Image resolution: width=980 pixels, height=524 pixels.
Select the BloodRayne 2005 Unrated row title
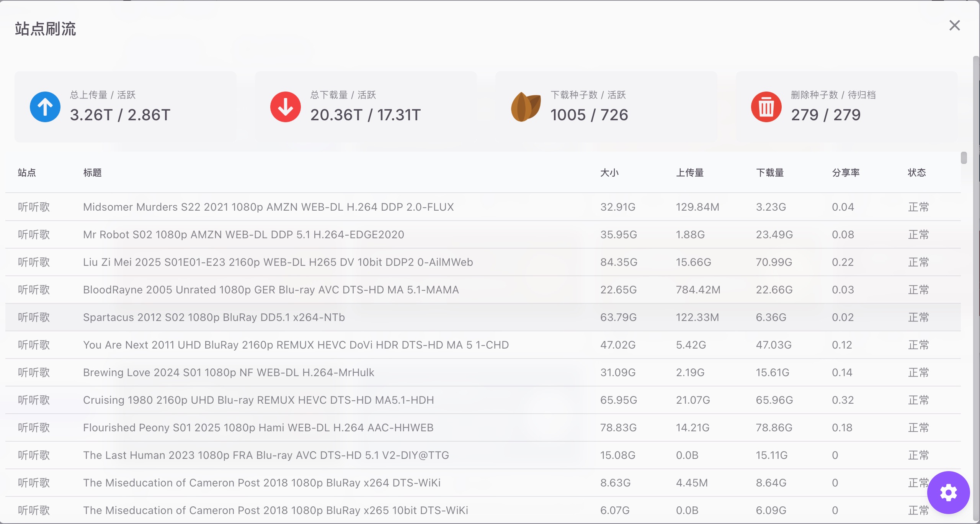[x=271, y=290]
